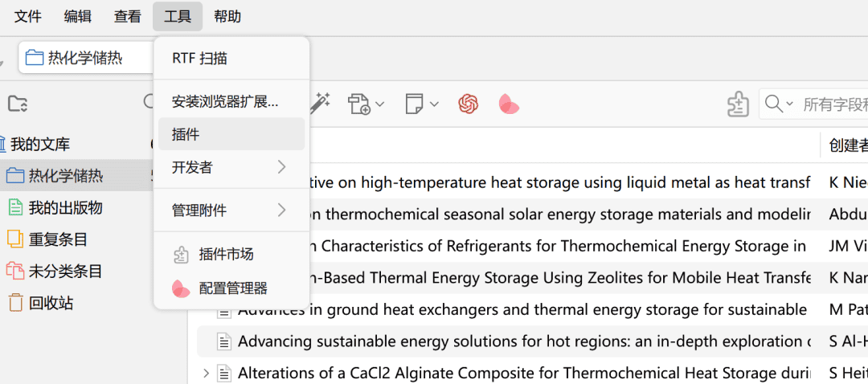
Task: Click the new note icon in toolbar
Action: point(415,104)
